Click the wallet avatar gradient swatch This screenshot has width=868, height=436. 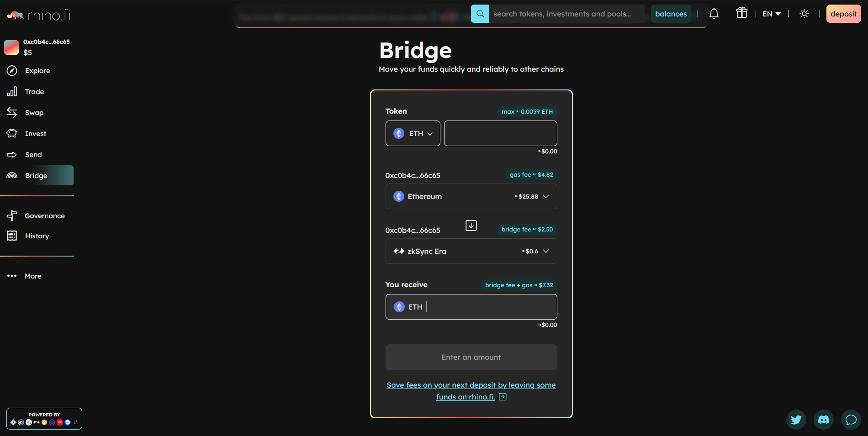click(x=11, y=47)
